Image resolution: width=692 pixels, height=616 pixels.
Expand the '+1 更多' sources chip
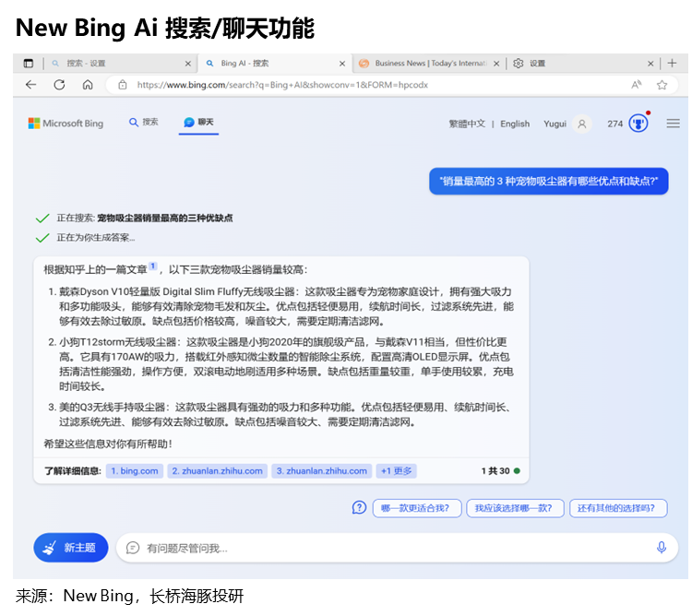pos(396,471)
